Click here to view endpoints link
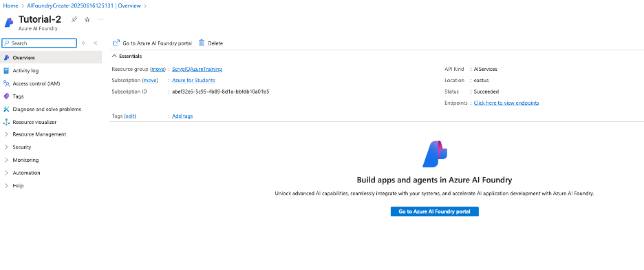 point(506,103)
